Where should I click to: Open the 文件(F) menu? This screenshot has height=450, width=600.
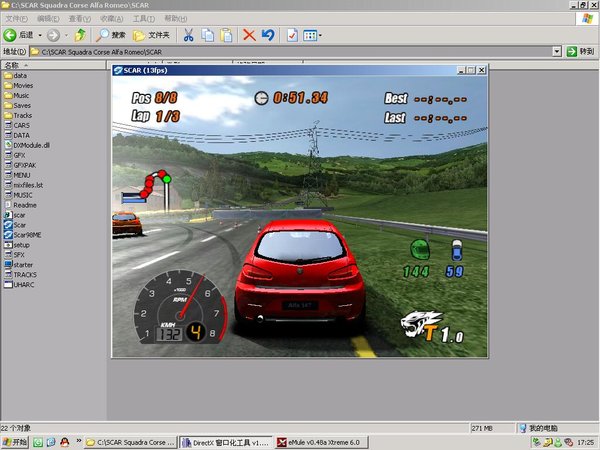pyautogui.click(x=17, y=18)
